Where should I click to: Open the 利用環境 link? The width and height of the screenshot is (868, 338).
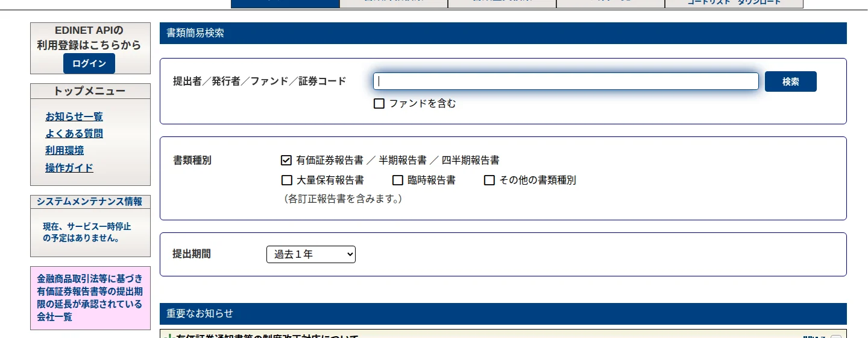point(64,150)
